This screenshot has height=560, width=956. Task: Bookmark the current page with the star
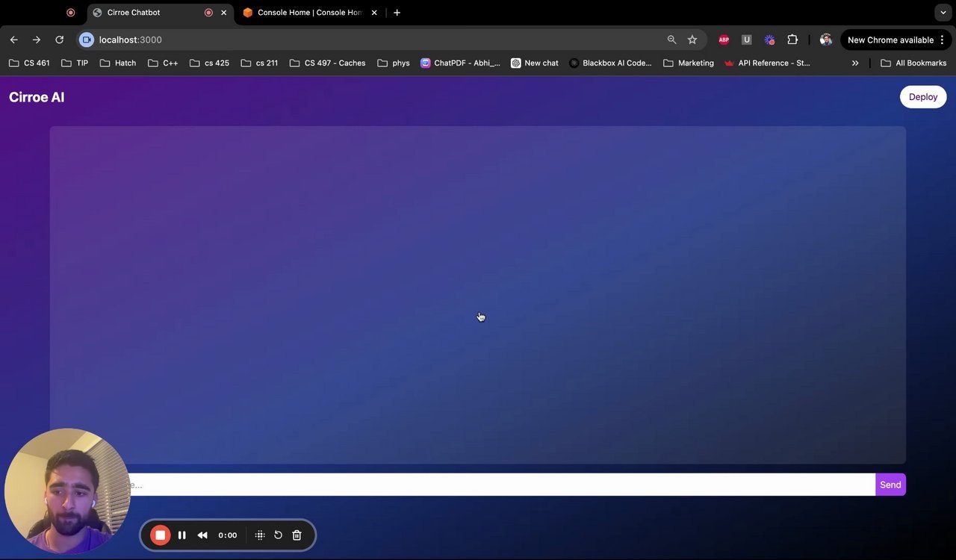(x=692, y=40)
